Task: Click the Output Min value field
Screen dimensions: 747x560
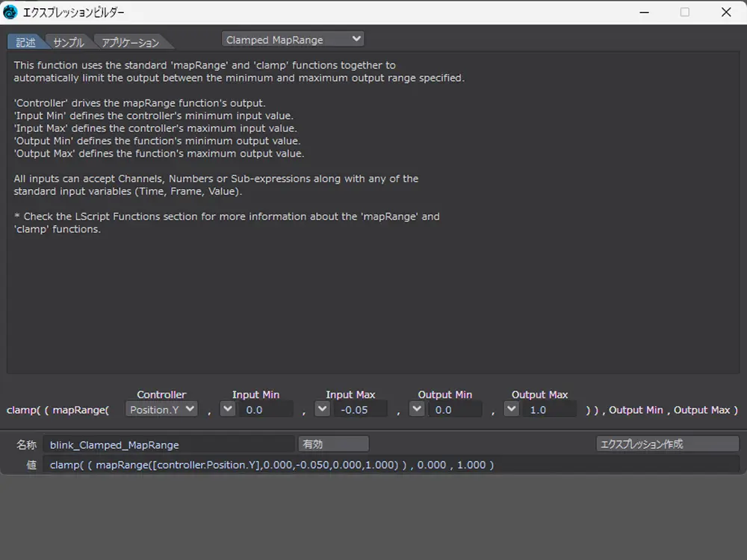Action: [454, 409]
